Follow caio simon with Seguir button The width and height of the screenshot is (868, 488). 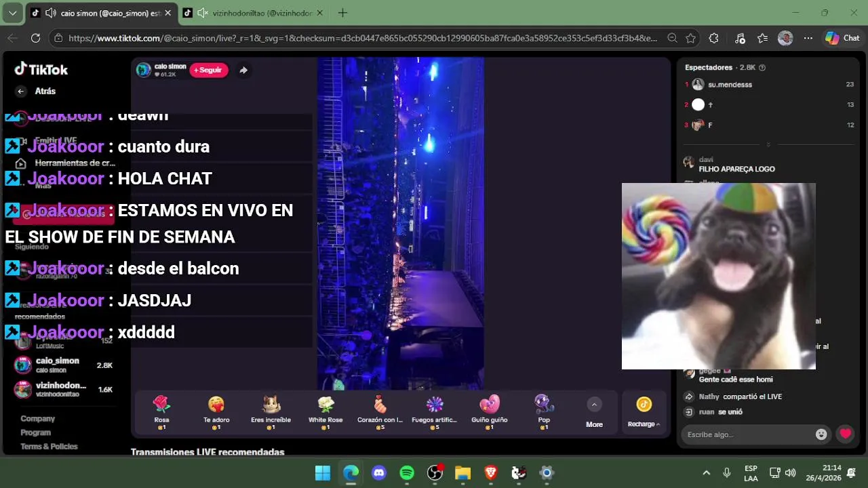tap(208, 70)
